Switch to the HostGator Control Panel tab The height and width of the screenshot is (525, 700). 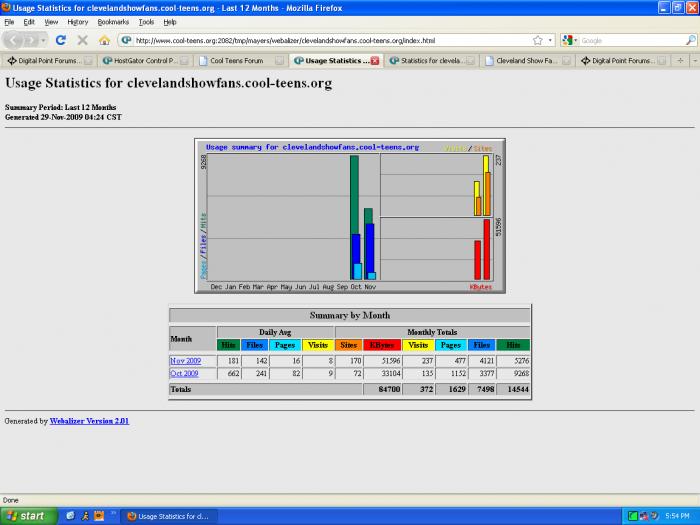coord(145,60)
